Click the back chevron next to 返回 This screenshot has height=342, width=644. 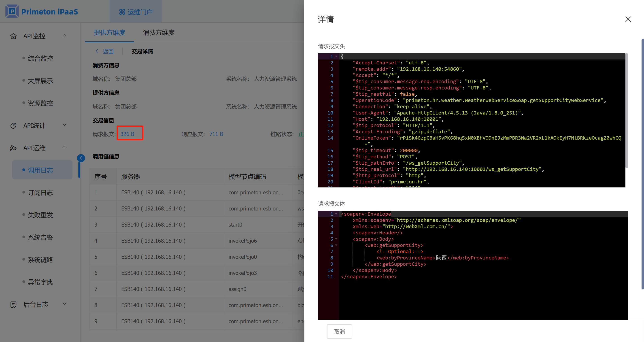click(x=97, y=51)
